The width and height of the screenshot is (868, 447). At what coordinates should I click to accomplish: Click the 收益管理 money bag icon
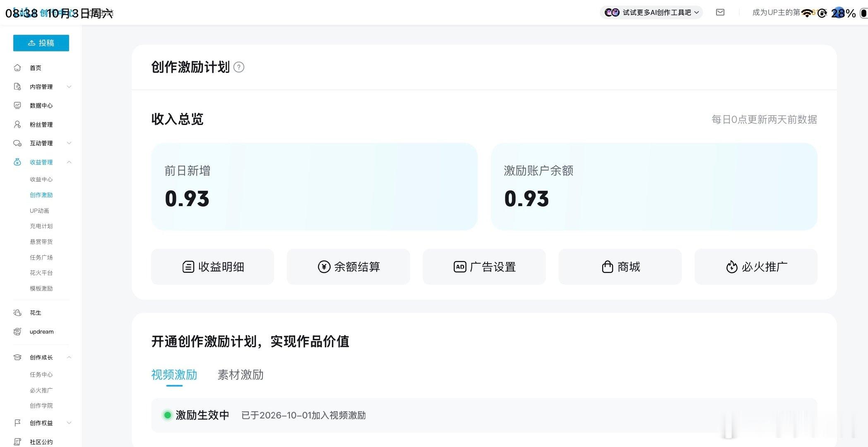(17, 162)
